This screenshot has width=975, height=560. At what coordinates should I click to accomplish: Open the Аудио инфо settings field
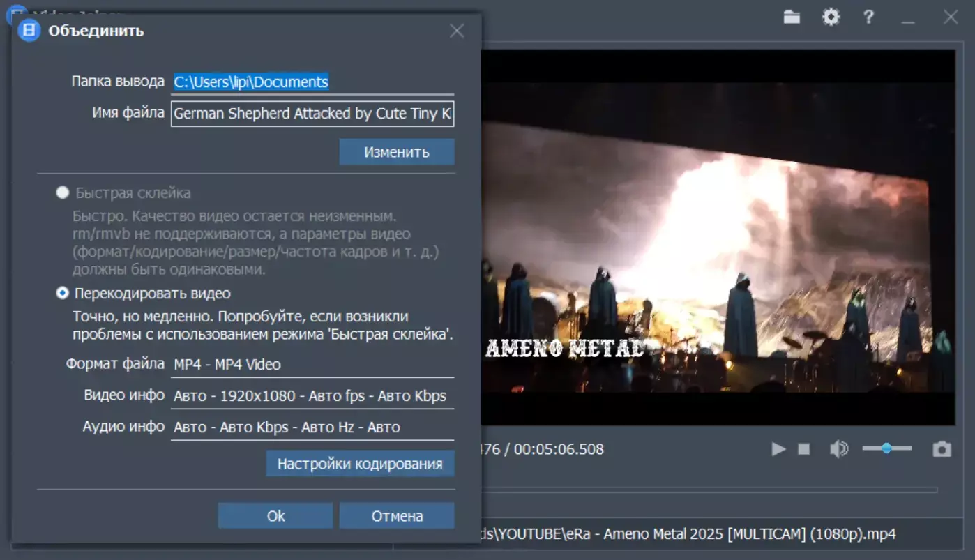[313, 427]
